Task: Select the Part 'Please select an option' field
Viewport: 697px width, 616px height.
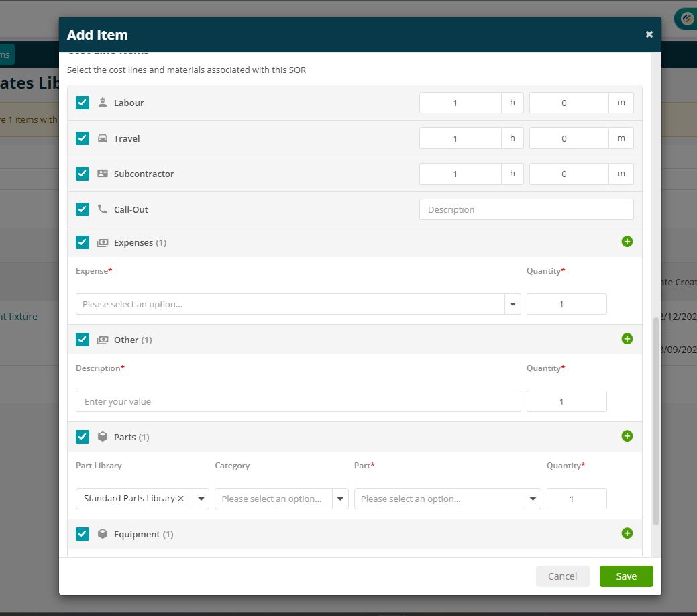Action: click(x=439, y=499)
